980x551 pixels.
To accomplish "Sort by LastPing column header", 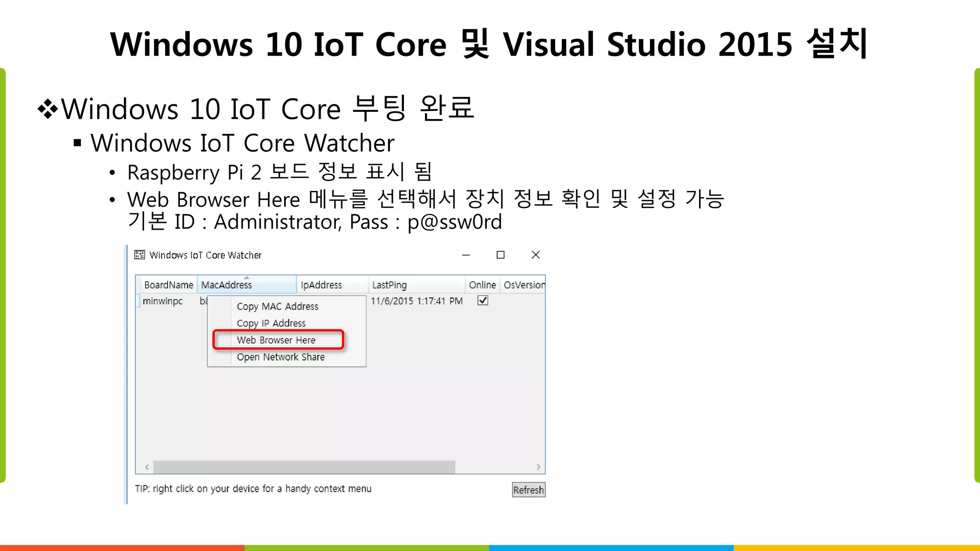I will [x=417, y=285].
